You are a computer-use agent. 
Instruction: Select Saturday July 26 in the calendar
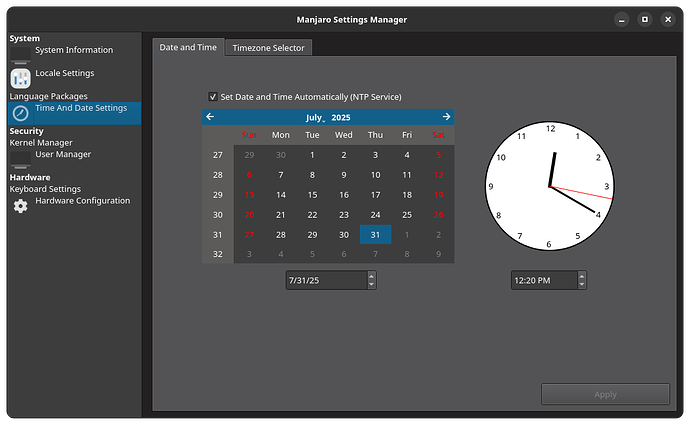[439, 215]
